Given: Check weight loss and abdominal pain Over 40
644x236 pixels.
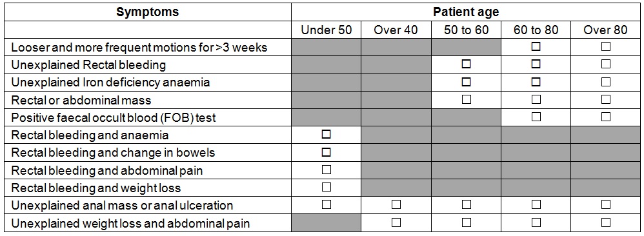Looking at the screenshot, I should point(396,222).
